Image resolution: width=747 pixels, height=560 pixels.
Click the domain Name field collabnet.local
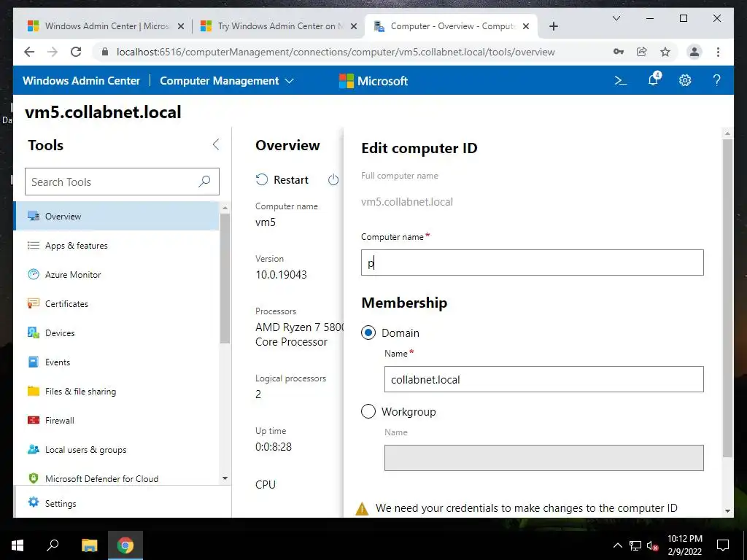point(543,379)
